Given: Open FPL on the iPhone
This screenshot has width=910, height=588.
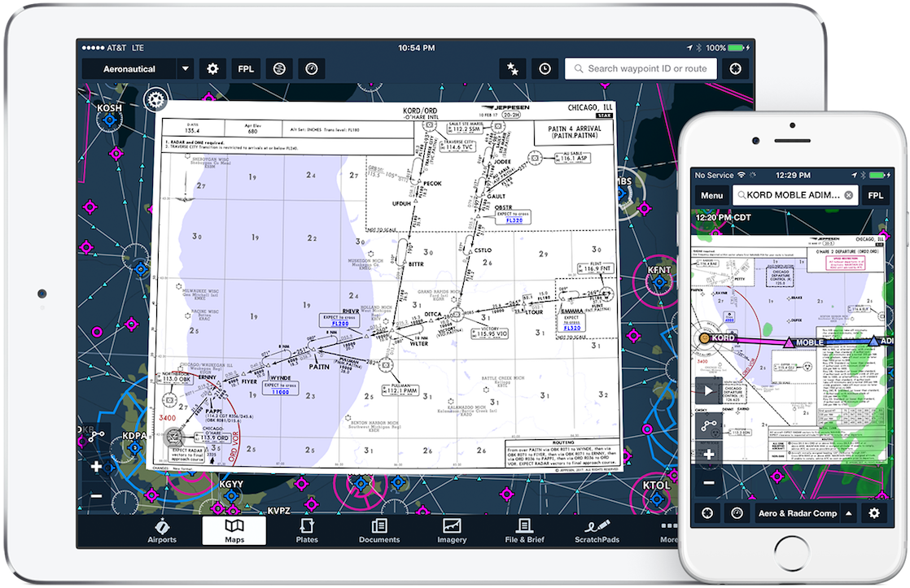Looking at the screenshot, I should click(875, 195).
